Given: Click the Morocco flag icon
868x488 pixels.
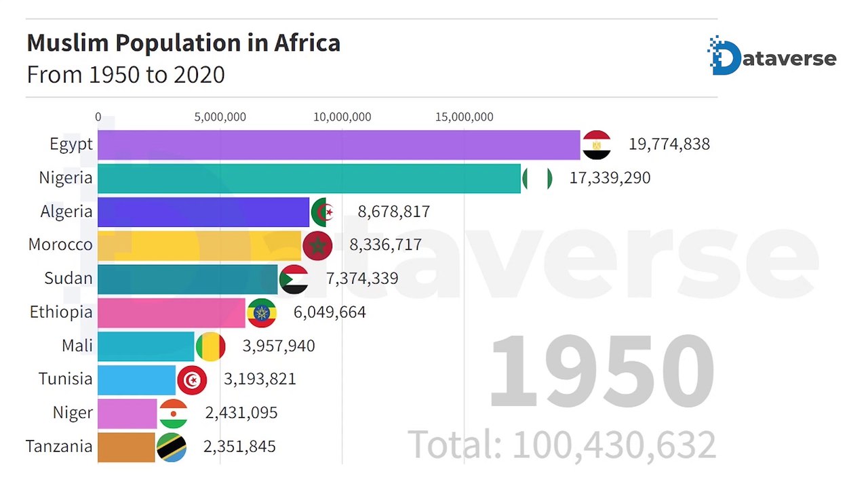Looking at the screenshot, I should 317,245.
